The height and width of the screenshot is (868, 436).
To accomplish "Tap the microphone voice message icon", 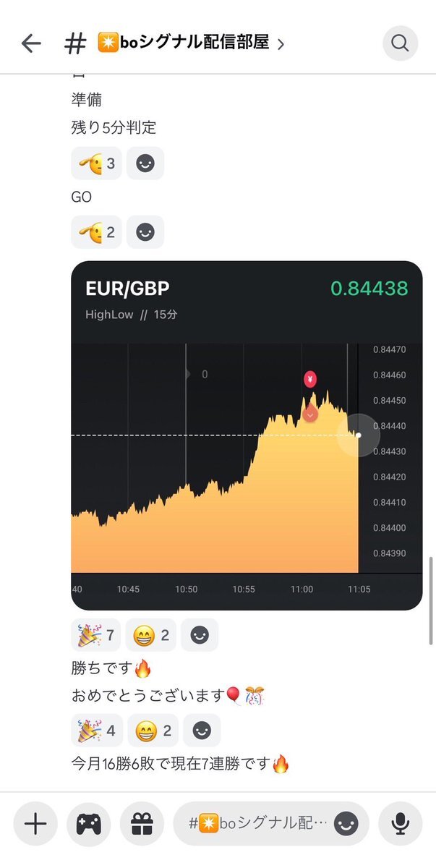I will [x=400, y=824].
